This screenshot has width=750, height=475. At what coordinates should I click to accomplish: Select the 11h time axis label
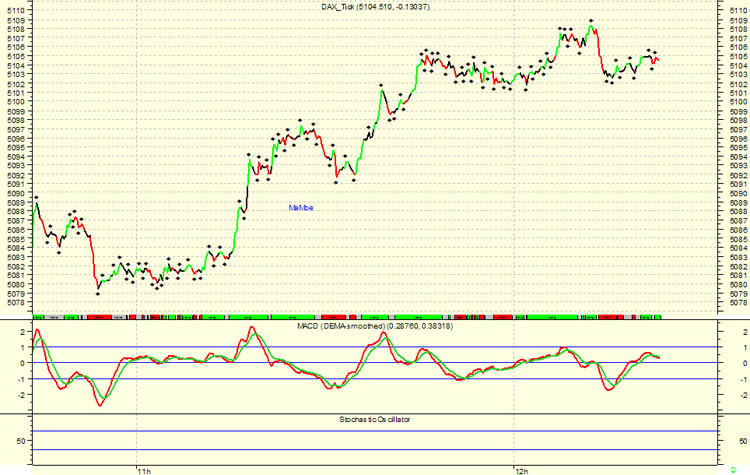(144, 471)
